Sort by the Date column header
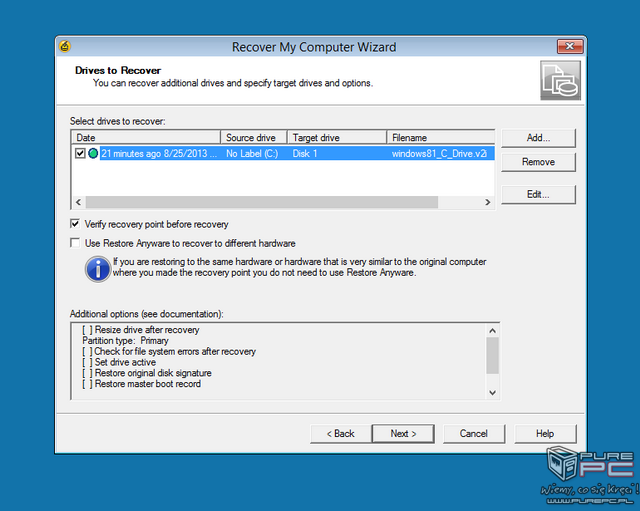Viewport: 640px width, 511px height. pyautogui.click(x=146, y=138)
